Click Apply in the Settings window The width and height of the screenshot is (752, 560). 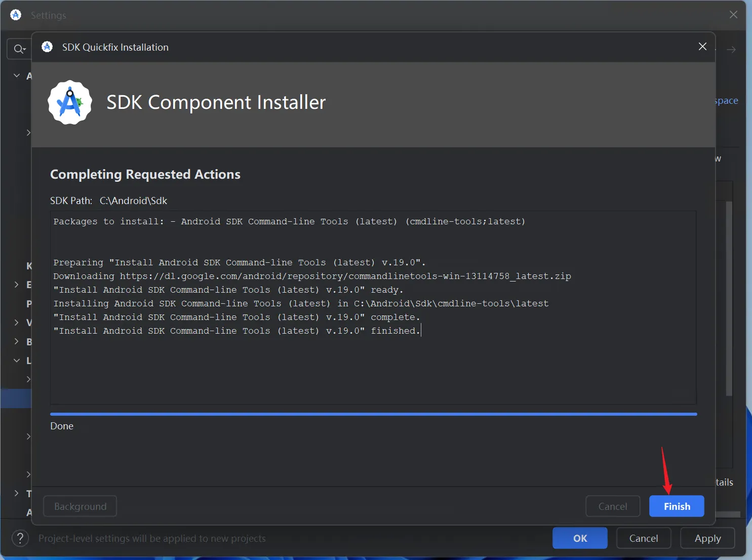pos(707,538)
